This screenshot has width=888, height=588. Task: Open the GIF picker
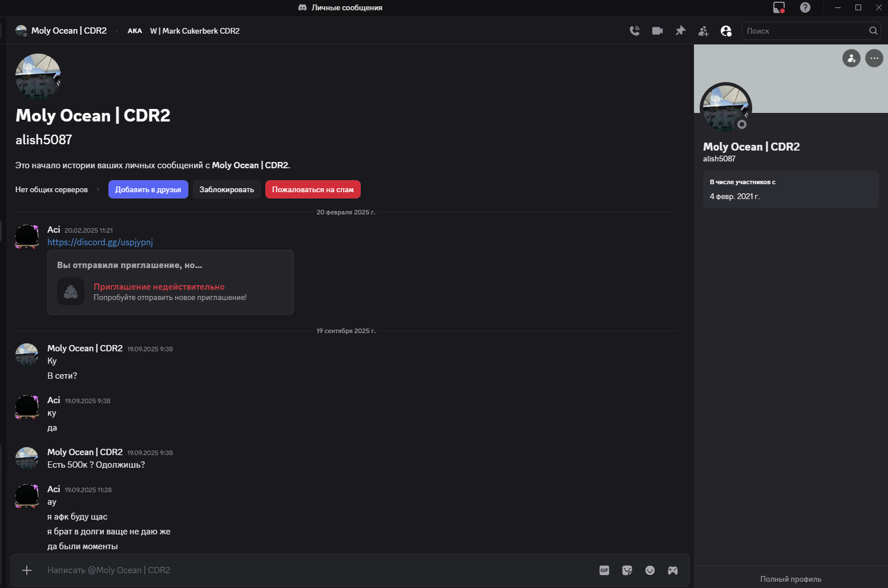tap(604, 570)
